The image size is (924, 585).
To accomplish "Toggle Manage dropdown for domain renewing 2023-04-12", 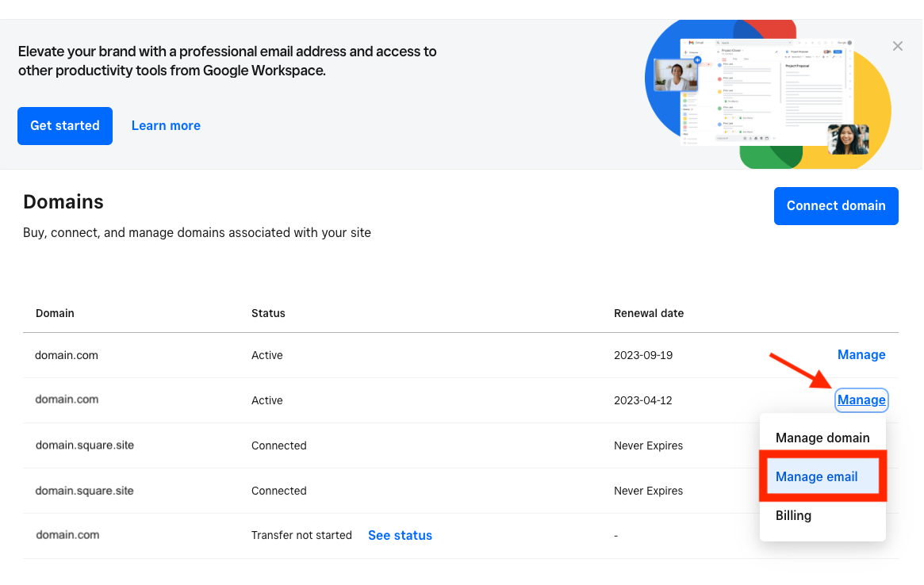I will coord(861,400).
